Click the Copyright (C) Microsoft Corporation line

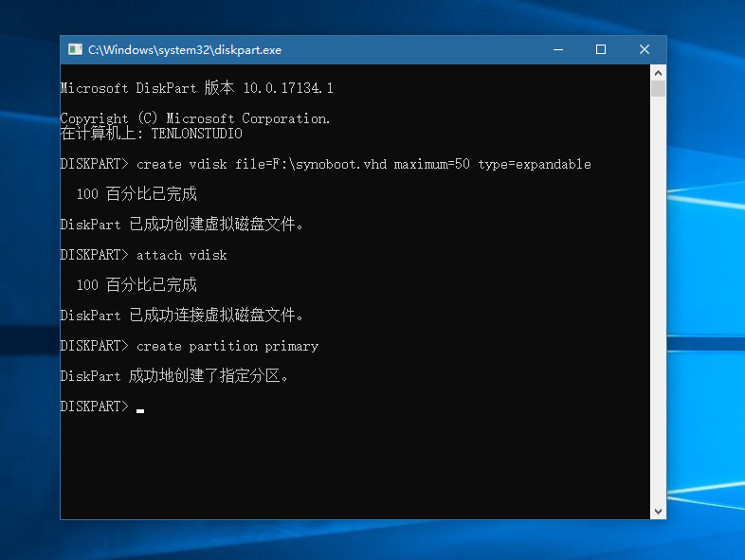tap(195, 118)
